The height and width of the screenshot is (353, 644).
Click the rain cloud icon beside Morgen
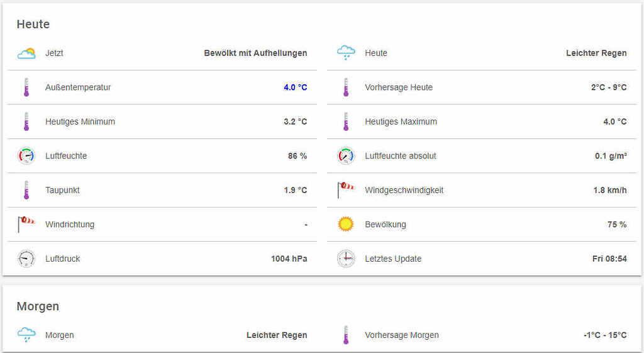coord(26,335)
